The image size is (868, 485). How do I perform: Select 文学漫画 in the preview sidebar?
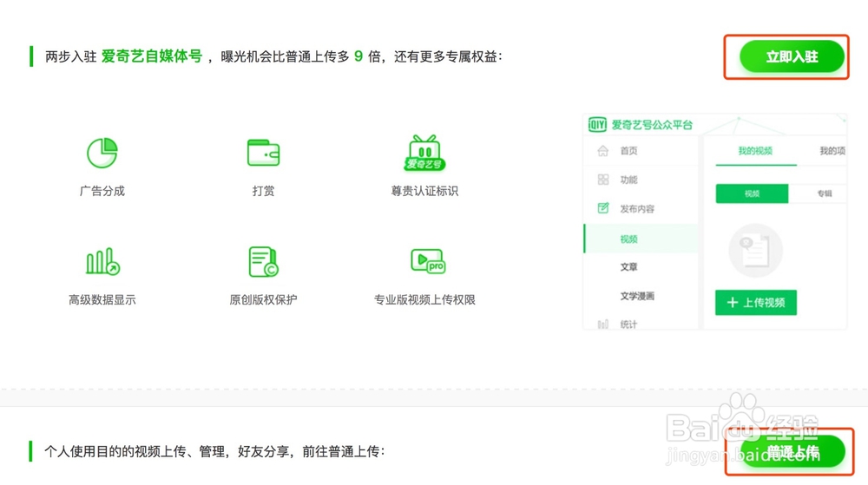636,296
